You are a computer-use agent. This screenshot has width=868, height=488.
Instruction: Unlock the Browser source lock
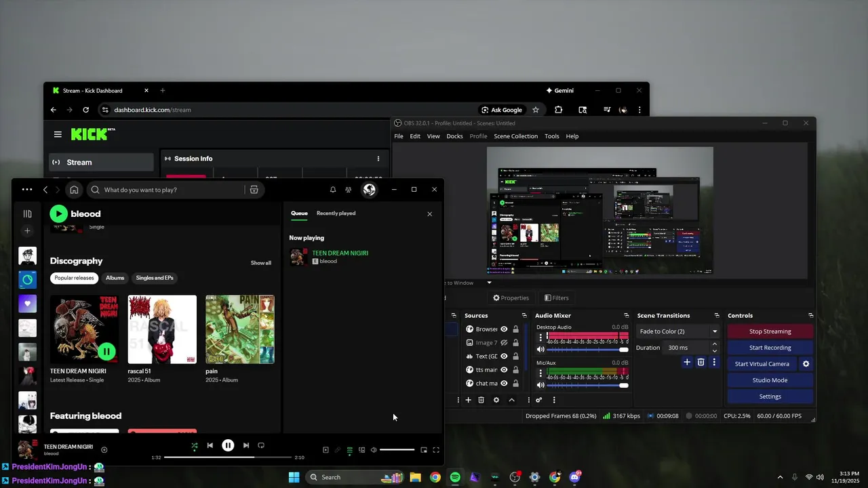point(515,329)
